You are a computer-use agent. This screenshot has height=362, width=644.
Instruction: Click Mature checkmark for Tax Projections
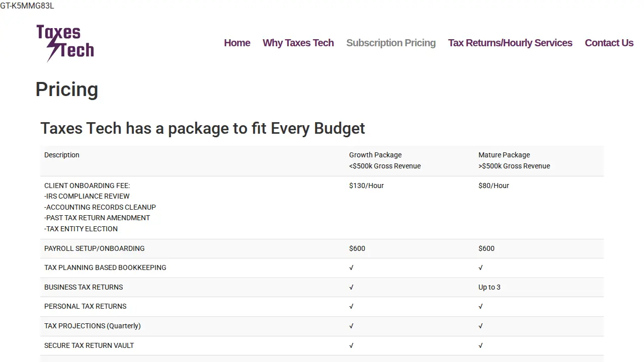tap(480, 326)
